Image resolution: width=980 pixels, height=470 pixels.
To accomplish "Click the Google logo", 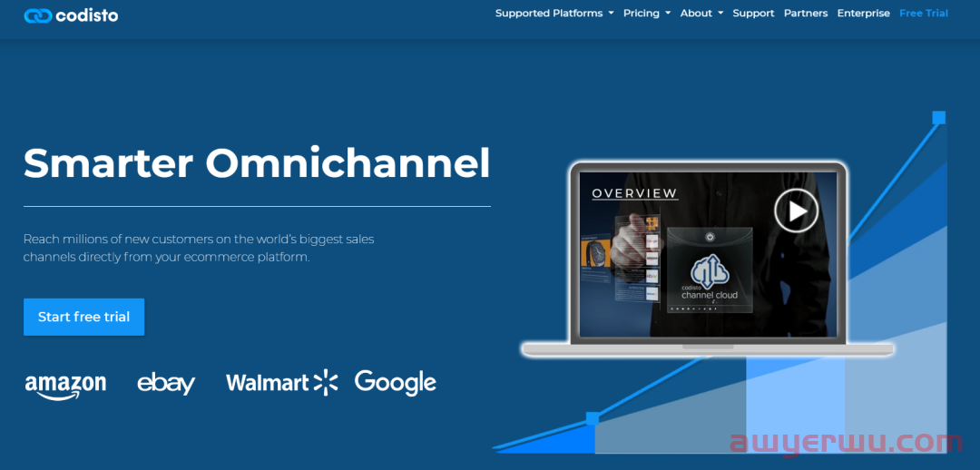I will pyautogui.click(x=395, y=383).
